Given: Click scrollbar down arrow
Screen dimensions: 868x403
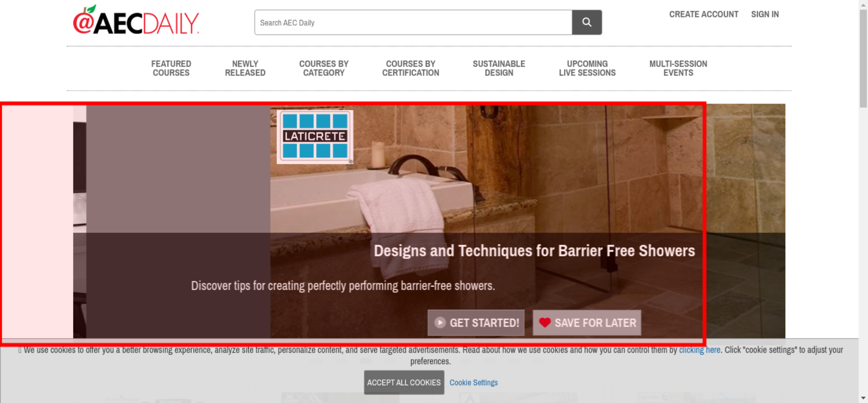Looking at the screenshot, I should pos(863,398).
